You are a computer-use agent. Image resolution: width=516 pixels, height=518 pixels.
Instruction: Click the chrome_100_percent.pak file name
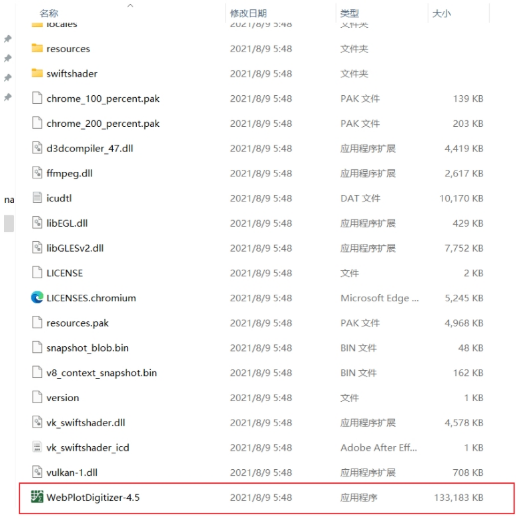pos(103,99)
